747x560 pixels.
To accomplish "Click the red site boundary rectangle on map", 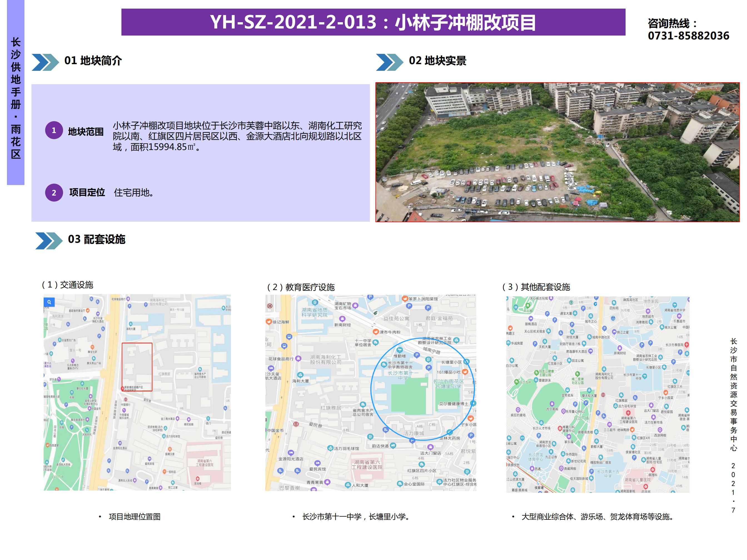I will [137, 367].
